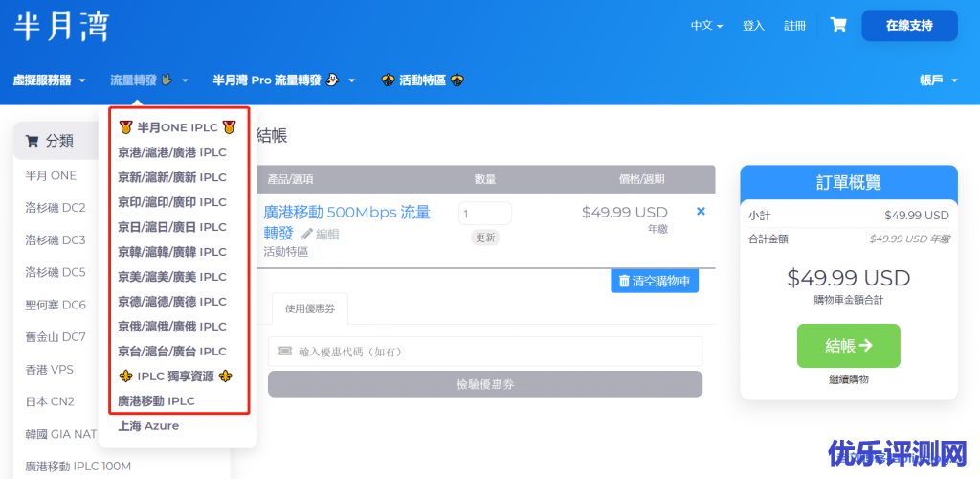Click the 繼續購物 continue shopping link
The width and height of the screenshot is (980, 479).
pos(848,379)
